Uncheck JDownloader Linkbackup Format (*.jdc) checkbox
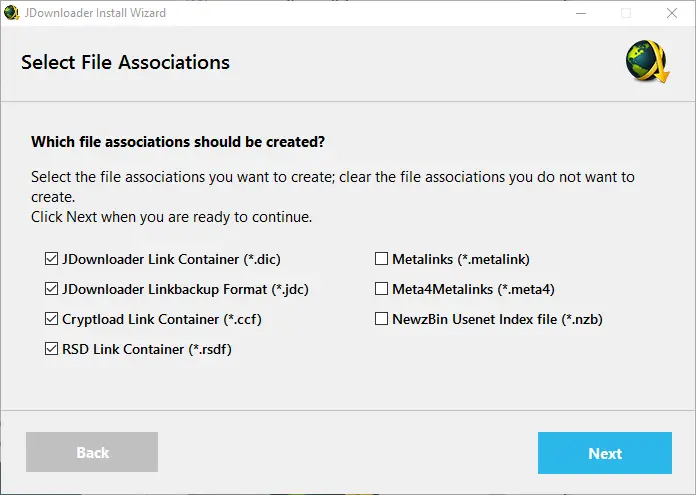 click(51, 289)
